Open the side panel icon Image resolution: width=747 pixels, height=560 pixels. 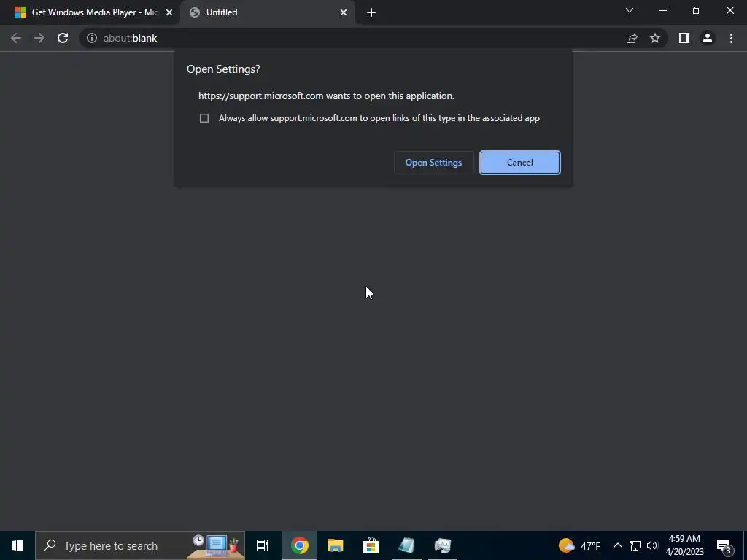pyautogui.click(x=684, y=38)
